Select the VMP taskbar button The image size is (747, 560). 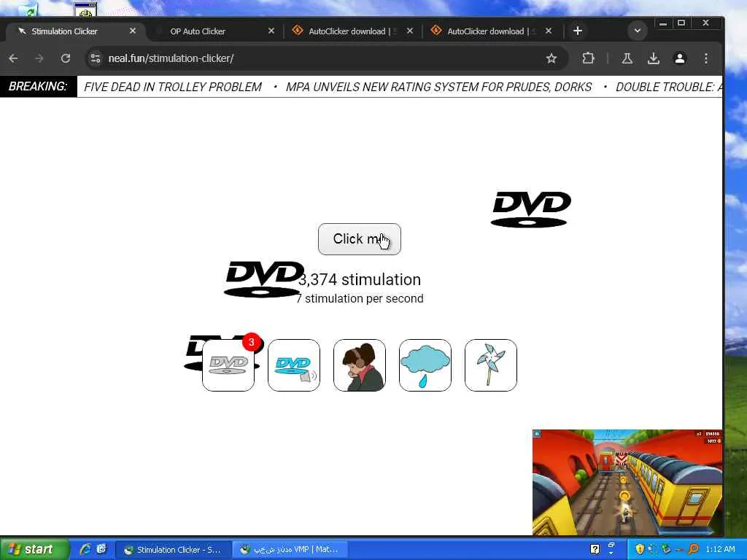tap(290, 550)
